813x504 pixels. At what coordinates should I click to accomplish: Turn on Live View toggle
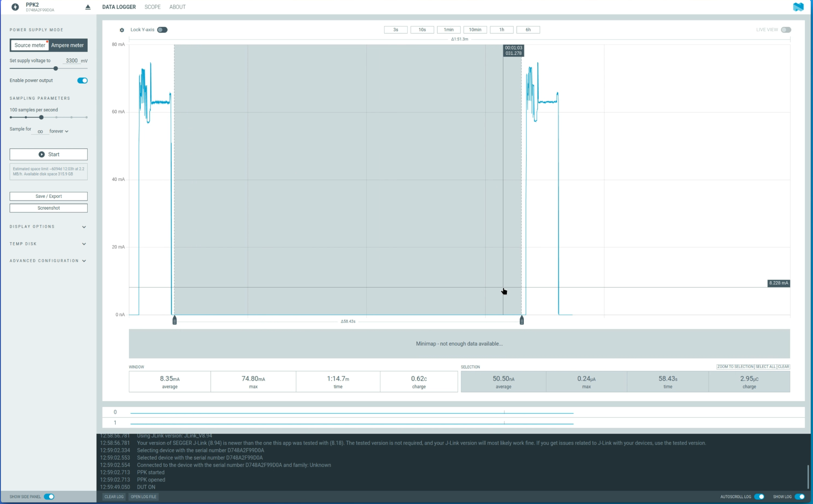click(x=786, y=30)
